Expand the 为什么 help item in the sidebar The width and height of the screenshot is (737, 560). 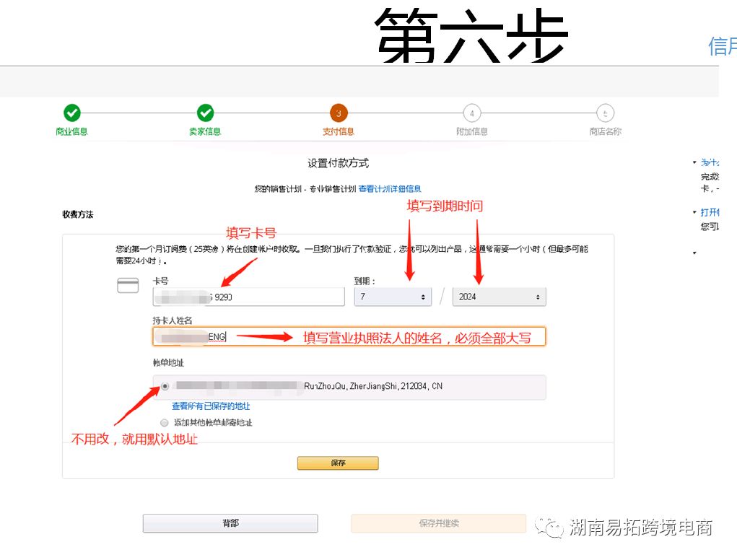[710, 162]
